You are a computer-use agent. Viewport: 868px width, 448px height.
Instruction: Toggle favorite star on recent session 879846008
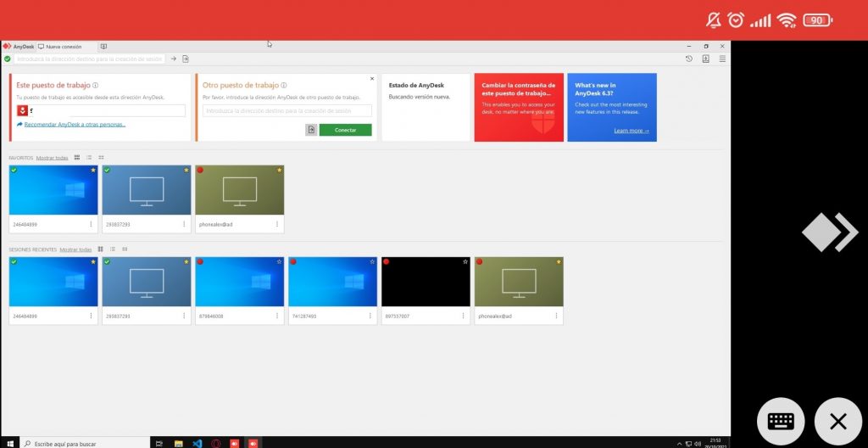click(x=278, y=262)
